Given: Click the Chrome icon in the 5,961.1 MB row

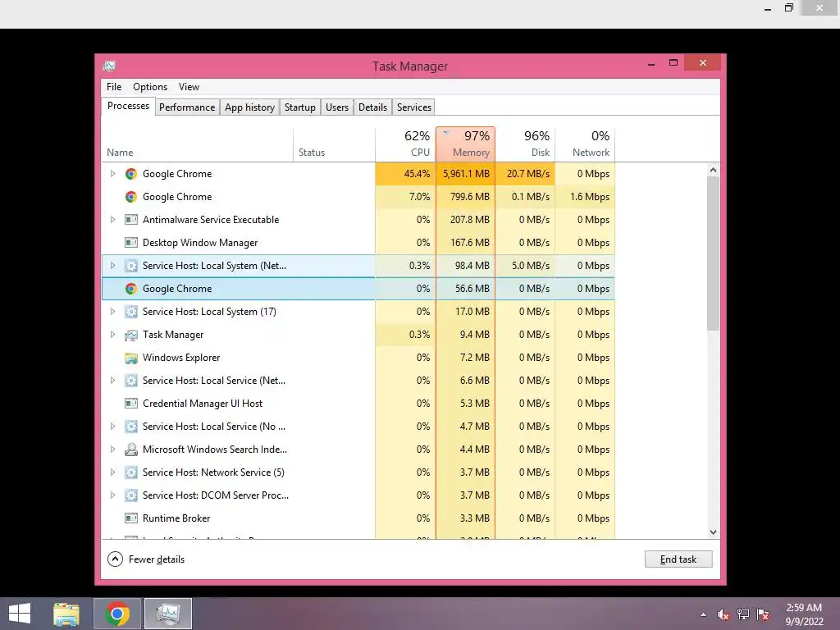Looking at the screenshot, I should (x=131, y=174).
